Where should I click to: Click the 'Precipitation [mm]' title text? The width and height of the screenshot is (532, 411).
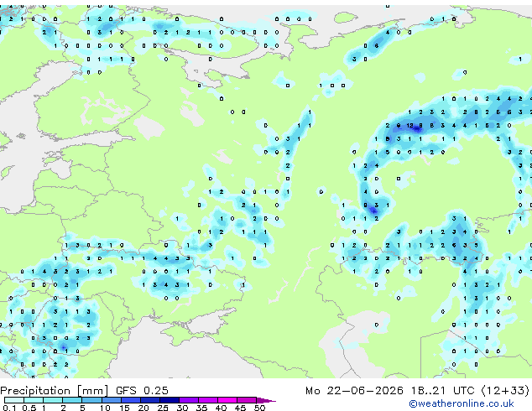point(55,391)
